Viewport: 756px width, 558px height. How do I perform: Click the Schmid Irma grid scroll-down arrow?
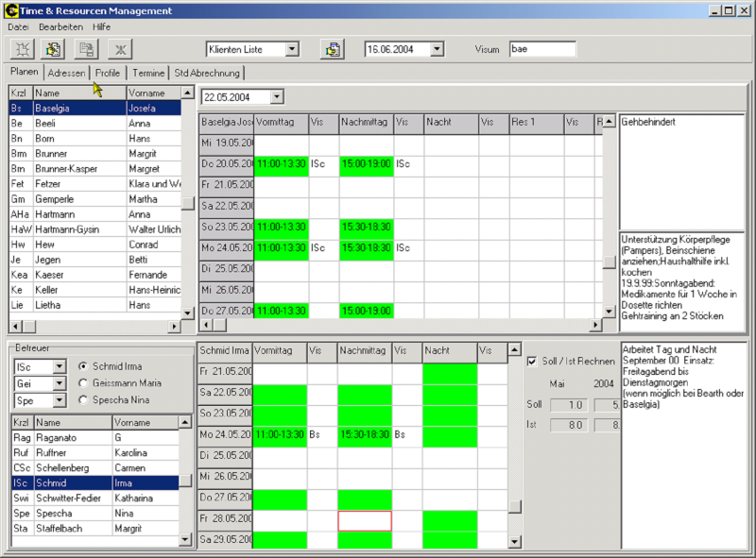(x=514, y=542)
